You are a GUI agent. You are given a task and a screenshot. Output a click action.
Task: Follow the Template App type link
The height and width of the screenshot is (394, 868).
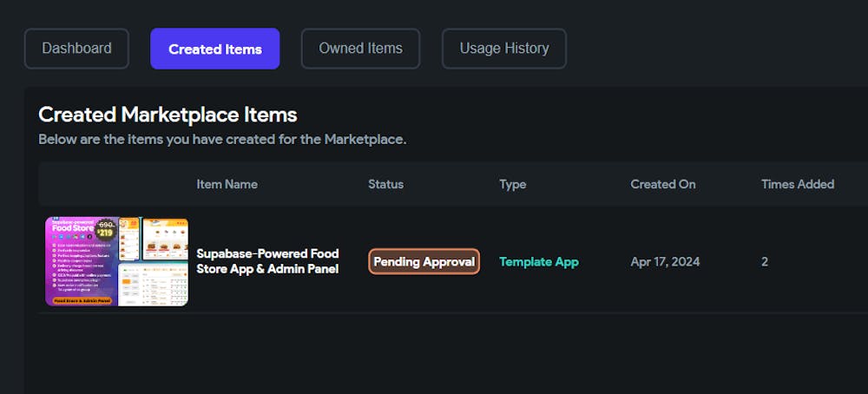coord(539,262)
